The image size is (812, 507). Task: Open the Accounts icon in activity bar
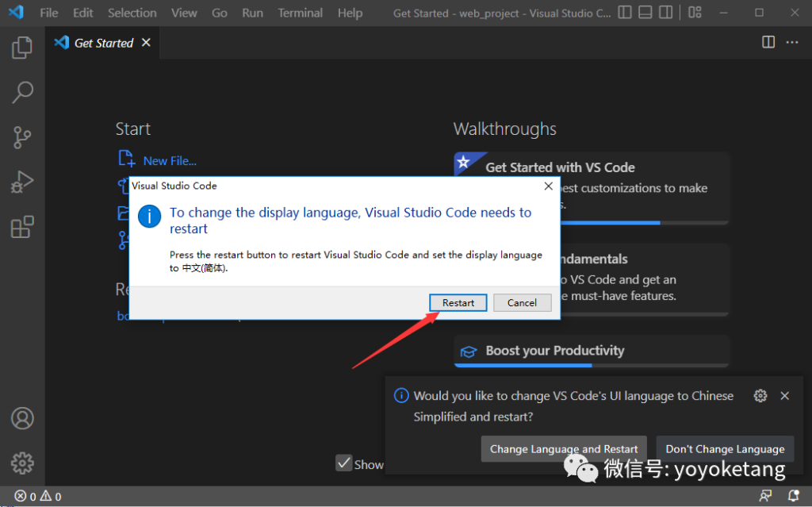pos(22,418)
